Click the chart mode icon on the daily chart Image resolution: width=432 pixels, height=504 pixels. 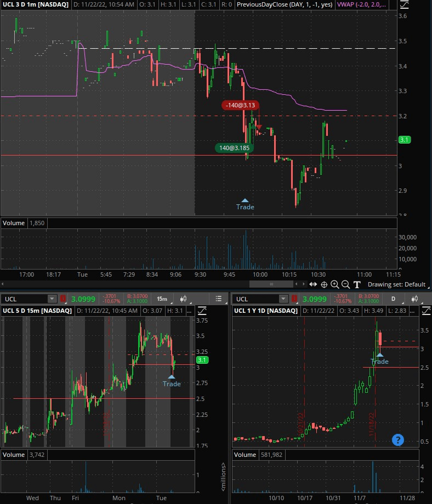pos(426,311)
